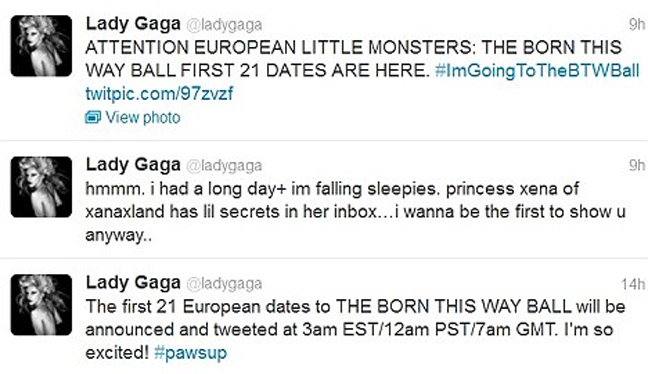Open avatar on the 14h tweet
The image size is (648, 374).
(x=41, y=305)
